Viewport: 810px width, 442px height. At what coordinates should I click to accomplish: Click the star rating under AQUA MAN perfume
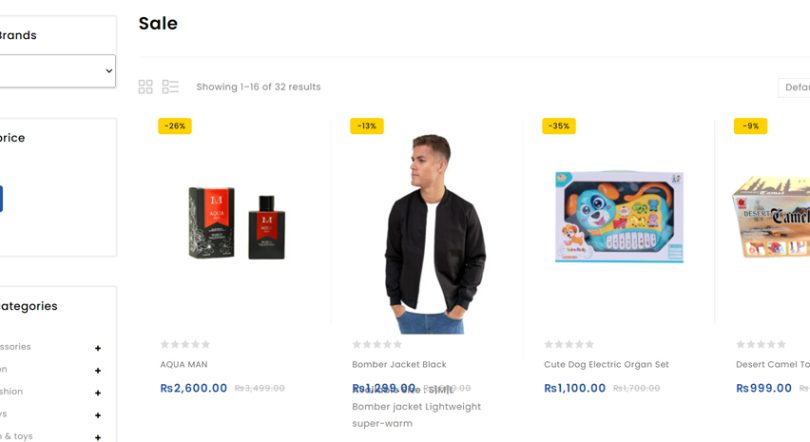[185, 345]
